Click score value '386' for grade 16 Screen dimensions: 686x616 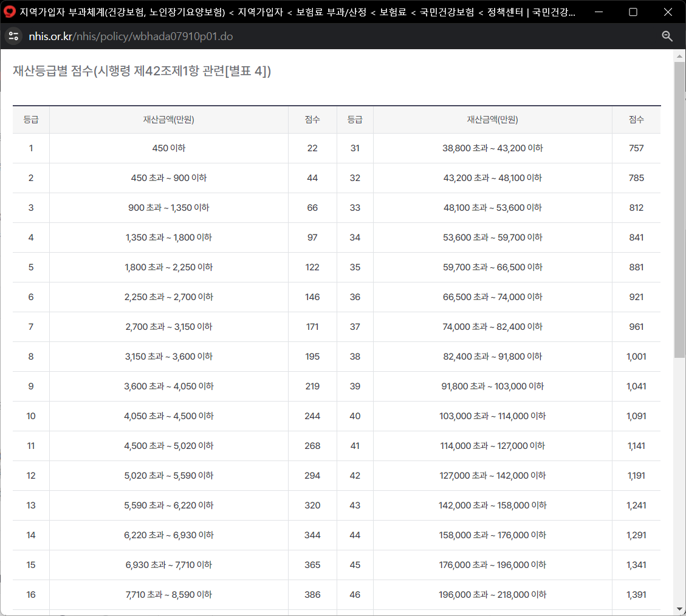312,595
